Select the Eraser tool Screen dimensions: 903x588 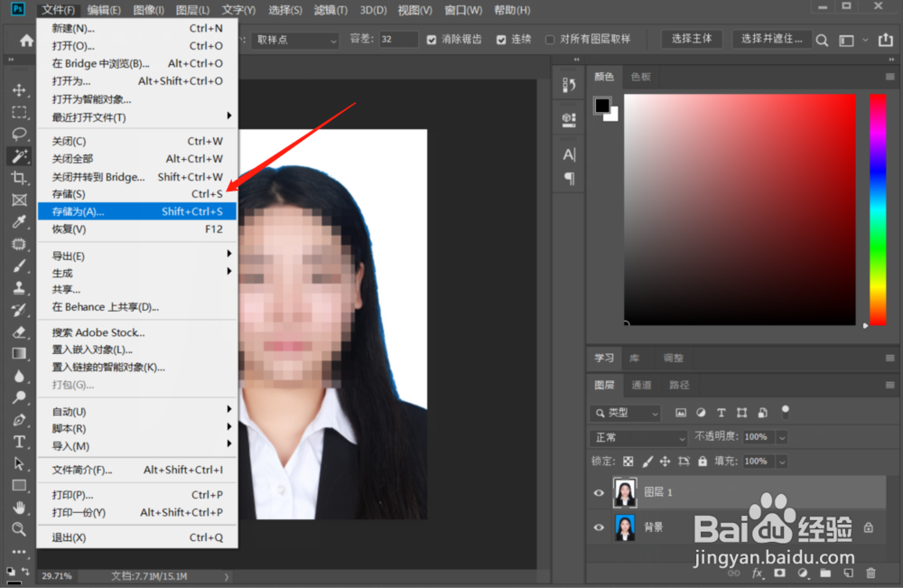pyautogui.click(x=19, y=331)
